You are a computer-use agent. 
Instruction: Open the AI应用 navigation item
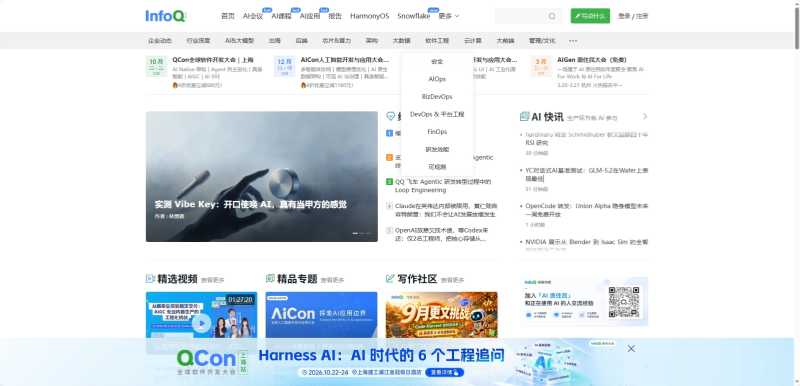click(x=310, y=16)
